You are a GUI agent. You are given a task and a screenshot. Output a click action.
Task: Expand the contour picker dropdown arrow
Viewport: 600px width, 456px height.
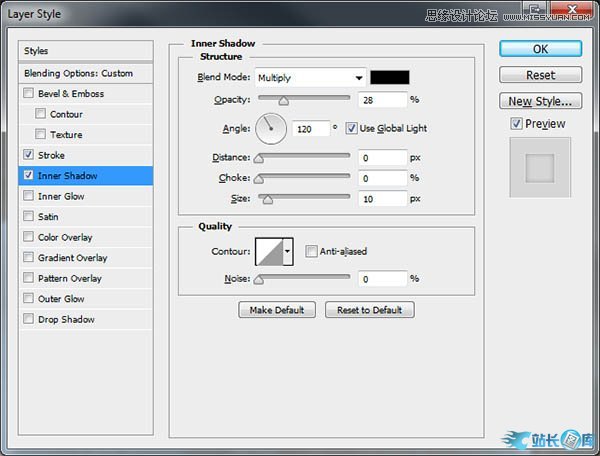click(288, 252)
